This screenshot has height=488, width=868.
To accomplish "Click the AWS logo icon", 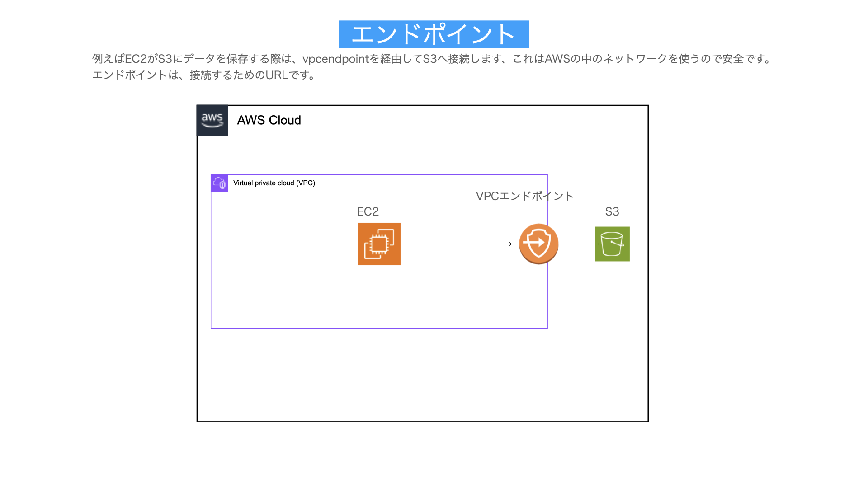I will tap(212, 121).
